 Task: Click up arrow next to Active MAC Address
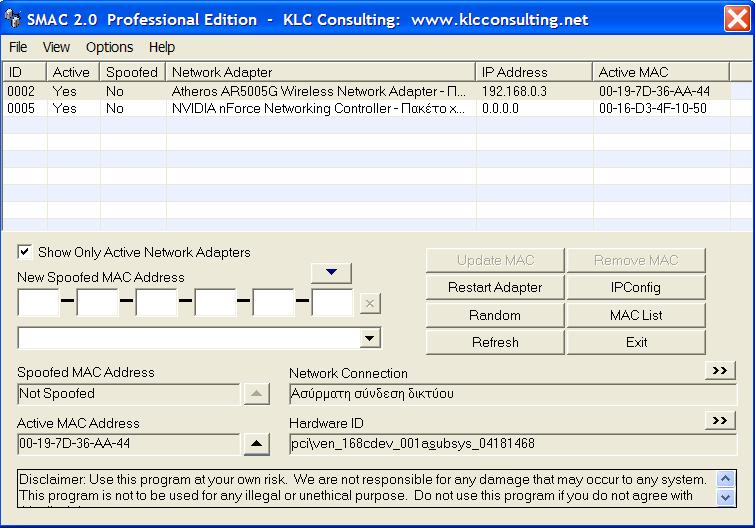256,444
